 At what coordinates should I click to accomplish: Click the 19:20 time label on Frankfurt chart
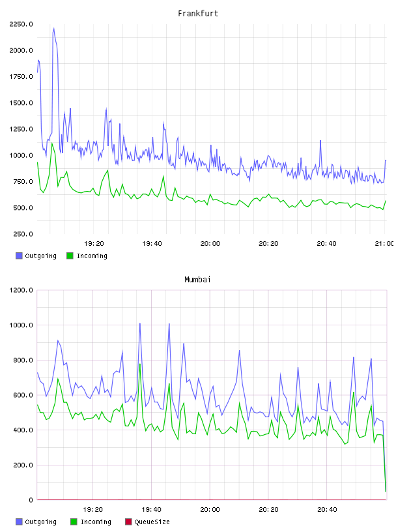(x=94, y=244)
